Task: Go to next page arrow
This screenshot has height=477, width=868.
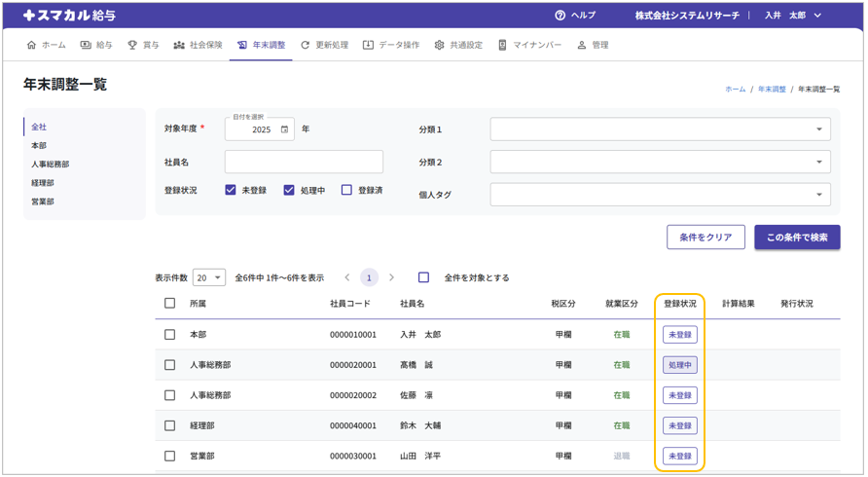Action: coord(392,277)
